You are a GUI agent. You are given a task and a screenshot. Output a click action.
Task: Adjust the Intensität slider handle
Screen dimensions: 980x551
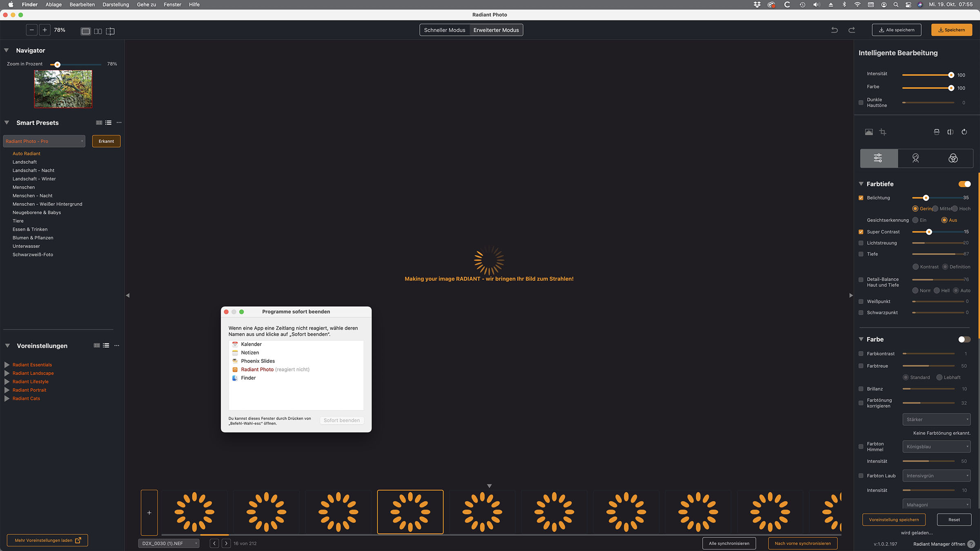pos(951,75)
